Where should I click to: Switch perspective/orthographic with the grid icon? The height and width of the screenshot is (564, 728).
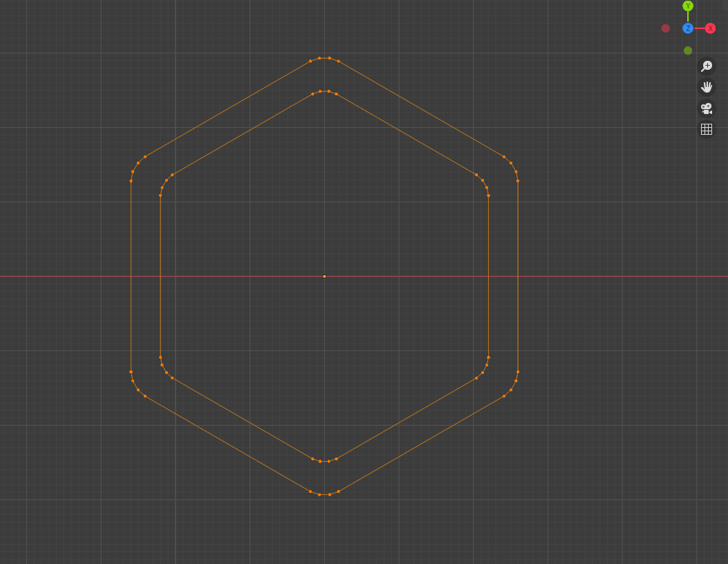[x=706, y=129]
